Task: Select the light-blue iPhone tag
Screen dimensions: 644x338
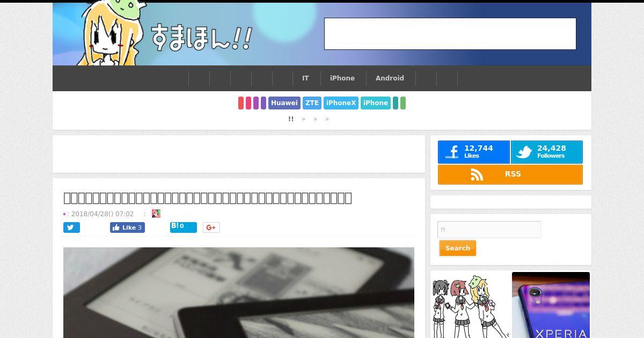Action: click(376, 103)
